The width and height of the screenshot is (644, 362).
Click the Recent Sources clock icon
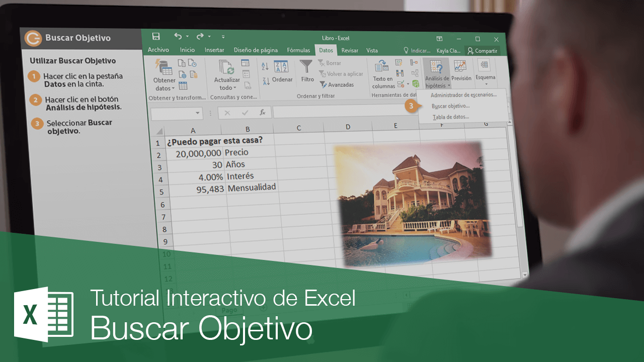[192, 63]
